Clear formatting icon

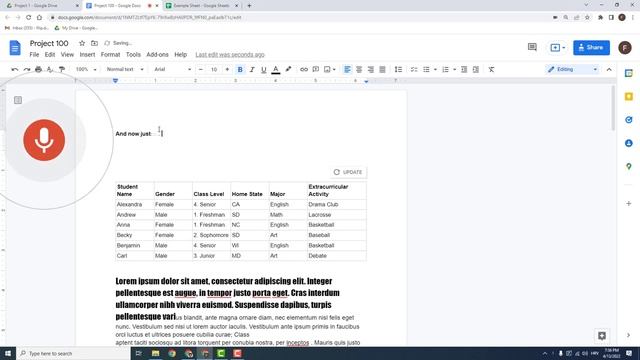coord(491,69)
